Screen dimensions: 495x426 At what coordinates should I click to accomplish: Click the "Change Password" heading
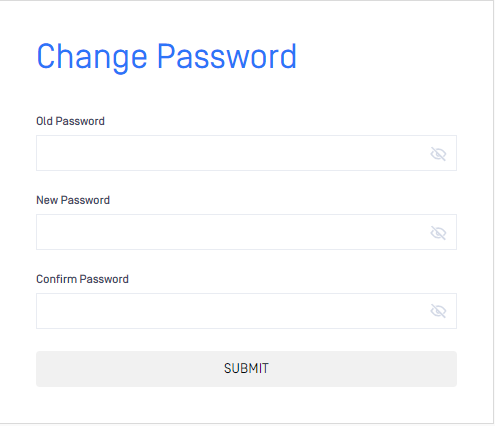click(x=166, y=57)
